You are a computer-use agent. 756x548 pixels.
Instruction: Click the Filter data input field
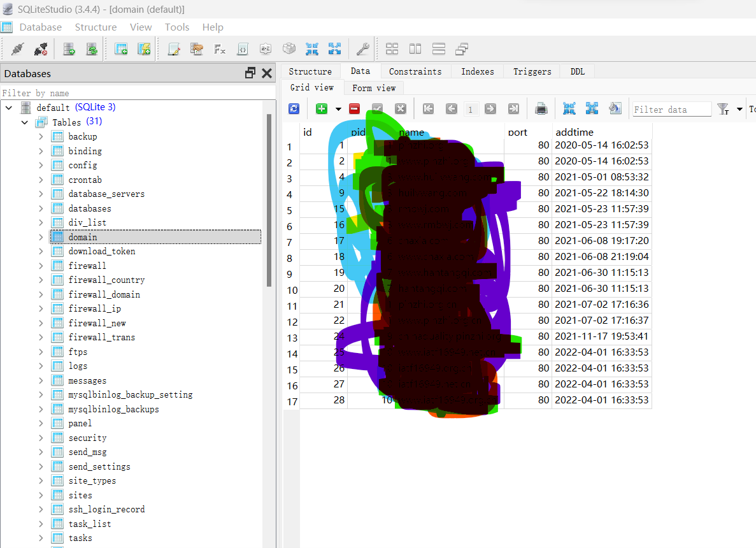[x=672, y=110]
